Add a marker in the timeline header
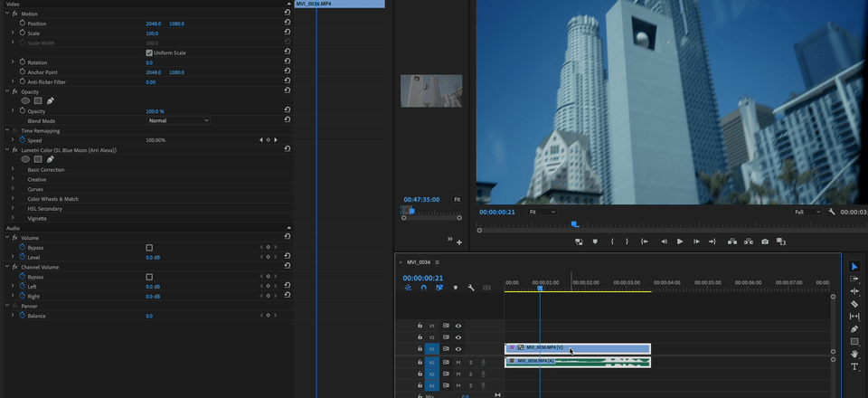This screenshot has height=398, width=868. tap(456, 288)
